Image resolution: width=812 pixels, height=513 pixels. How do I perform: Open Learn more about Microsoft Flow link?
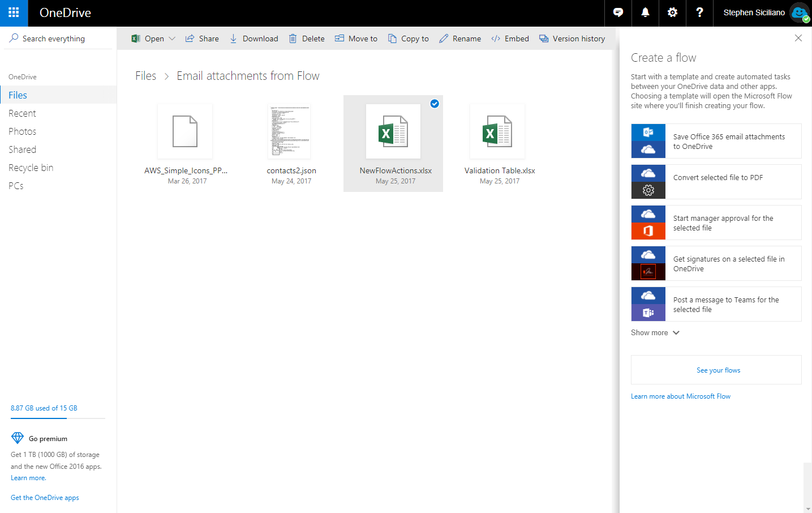pos(681,396)
